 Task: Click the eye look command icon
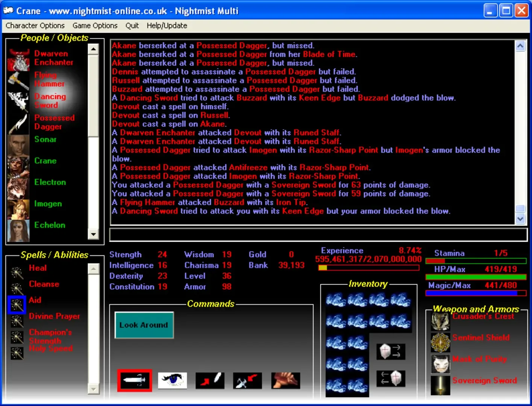click(x=172, y=380)
